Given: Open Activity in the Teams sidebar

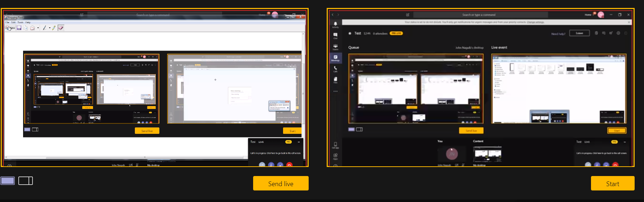Looking at the screenshot, I should point(335,25).
